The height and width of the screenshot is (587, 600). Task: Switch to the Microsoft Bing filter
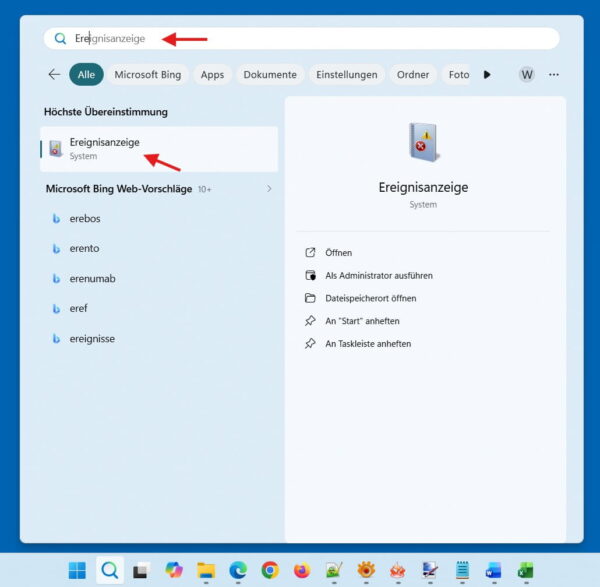click(x=148, y=75)
